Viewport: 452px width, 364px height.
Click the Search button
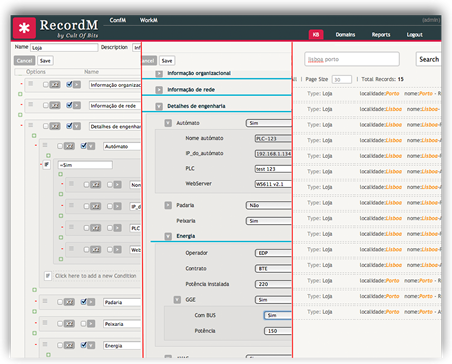(x=429, y=59)
